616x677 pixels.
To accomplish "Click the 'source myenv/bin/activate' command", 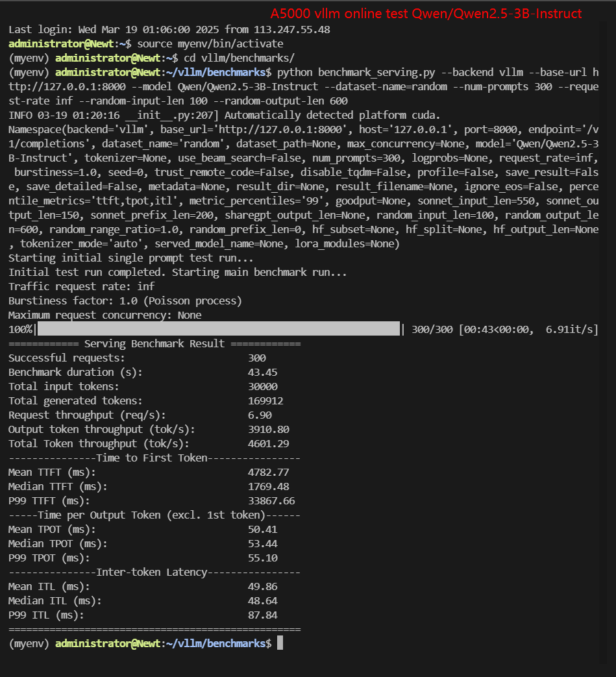I will pyautogui.click(x=210, y=44).
